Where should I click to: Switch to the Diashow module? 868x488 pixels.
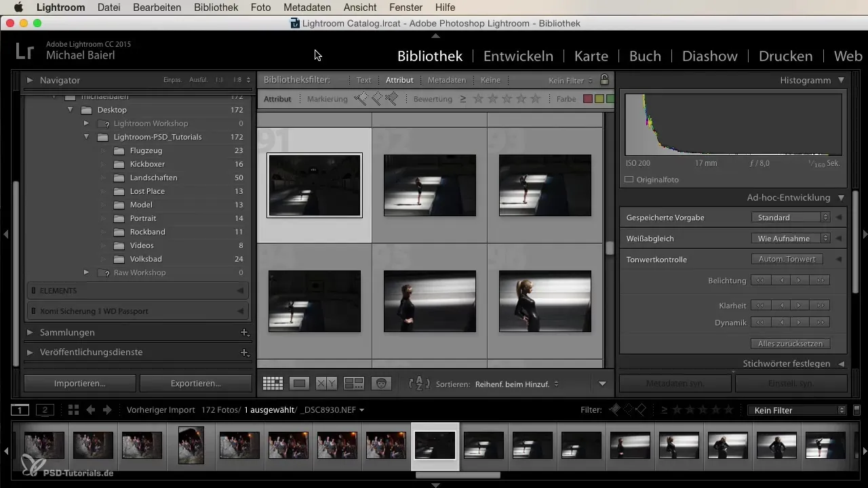point(710,56)
